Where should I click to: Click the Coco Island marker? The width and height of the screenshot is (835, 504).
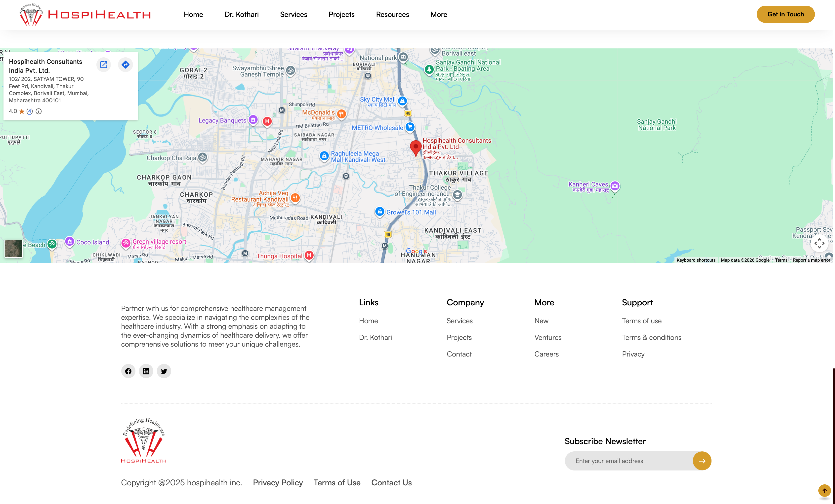click(70, 242)
